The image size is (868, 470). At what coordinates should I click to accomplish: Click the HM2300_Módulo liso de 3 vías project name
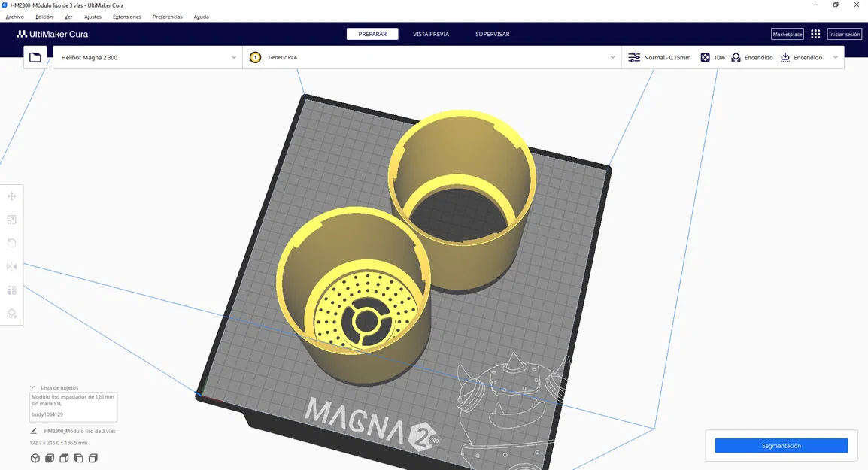tap(80, 431)
